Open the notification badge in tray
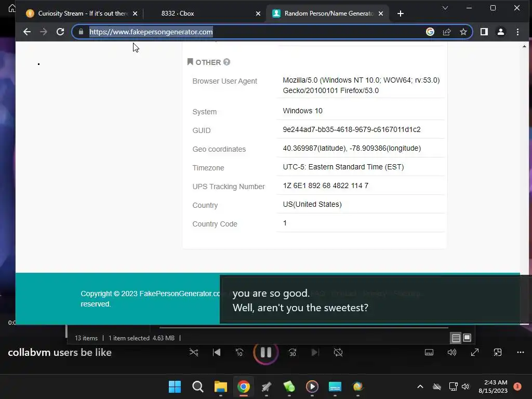This screenshot has height=399, width=532. pos(517,387)
